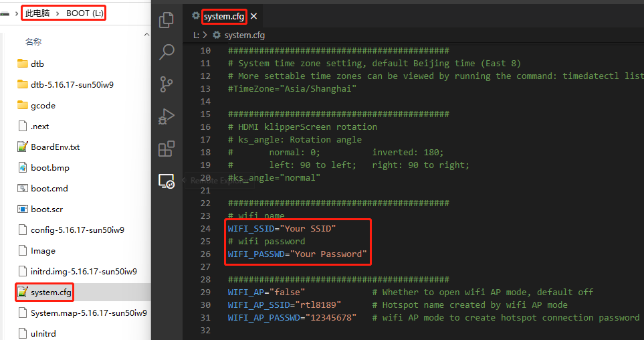Open the Extensions icon in activity bar
644x340 pixels.
pyautogui.click(x=167, y=149)
